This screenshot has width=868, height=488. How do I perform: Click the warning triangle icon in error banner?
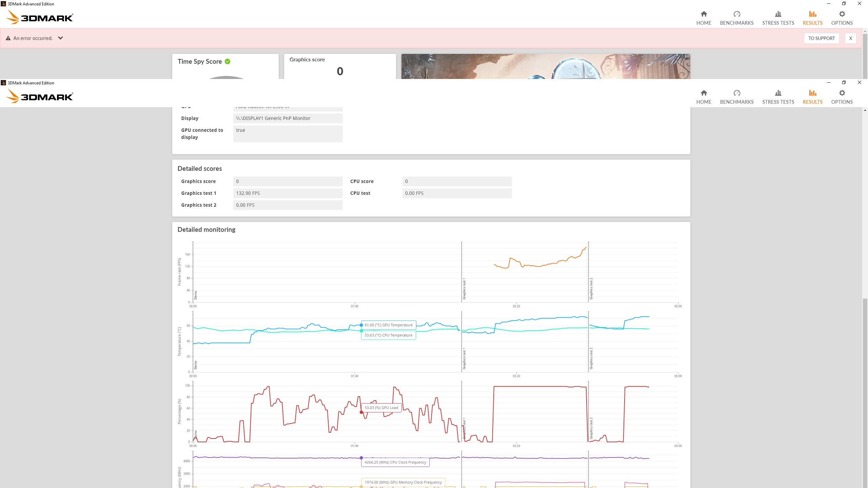pyautogui.click(x=8, y=38)
